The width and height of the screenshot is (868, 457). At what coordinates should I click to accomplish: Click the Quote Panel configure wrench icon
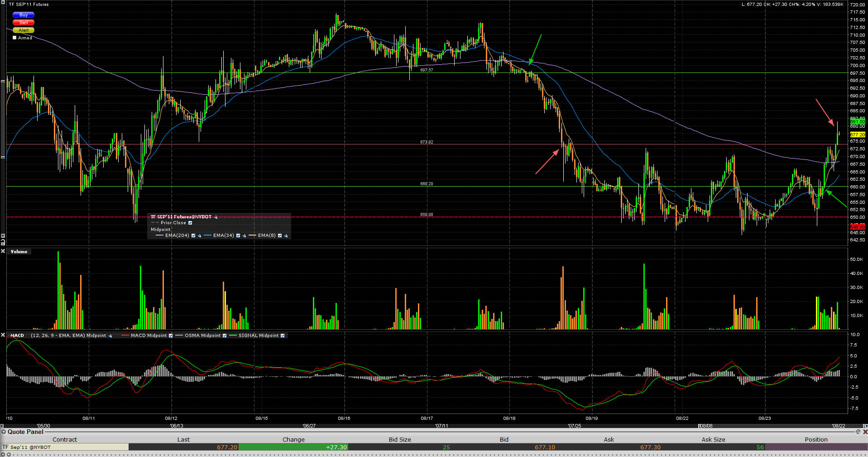858,432
